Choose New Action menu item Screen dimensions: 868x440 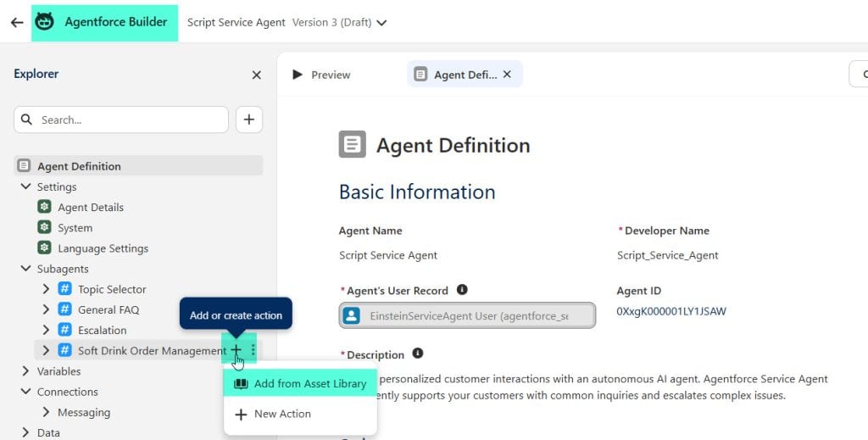(299, 414)
